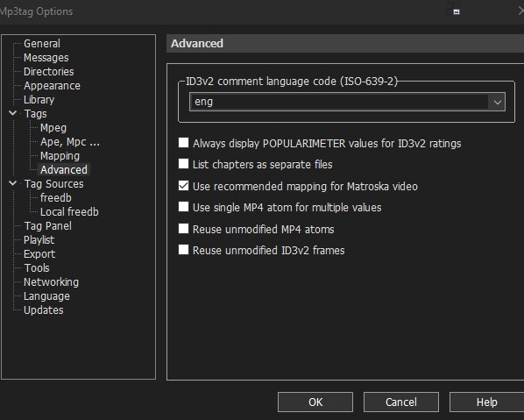Select the Tag Sources category
The width and height of the screenshot is (524, 420).
point(53,184)
